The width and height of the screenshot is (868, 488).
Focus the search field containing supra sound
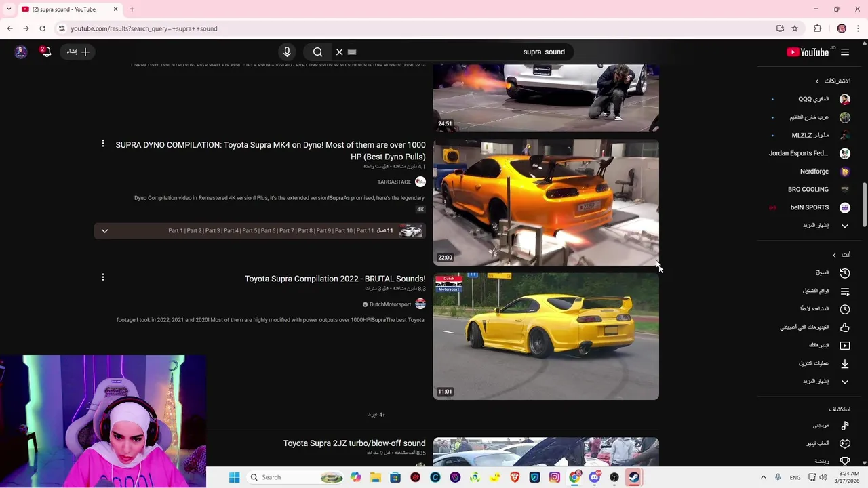[461, 52]
